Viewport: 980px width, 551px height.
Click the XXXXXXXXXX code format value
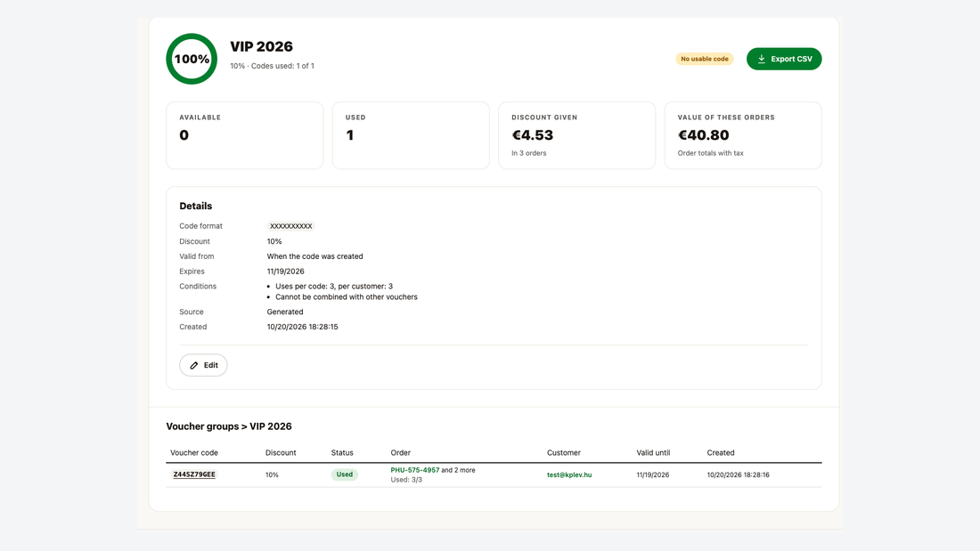290,226
